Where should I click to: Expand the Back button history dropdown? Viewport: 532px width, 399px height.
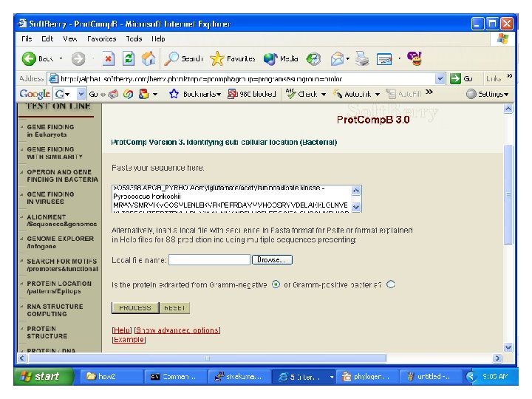61,58
